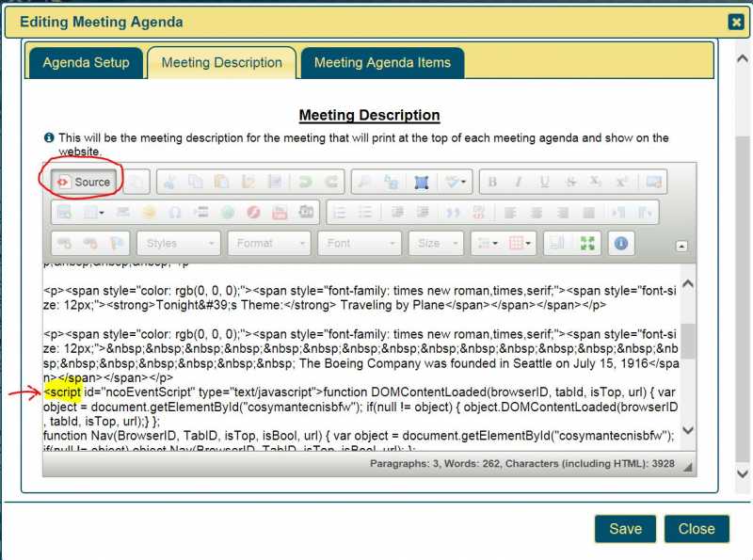
Task: Click the Find magnifier icon
Action: click(x=364, y=182)
